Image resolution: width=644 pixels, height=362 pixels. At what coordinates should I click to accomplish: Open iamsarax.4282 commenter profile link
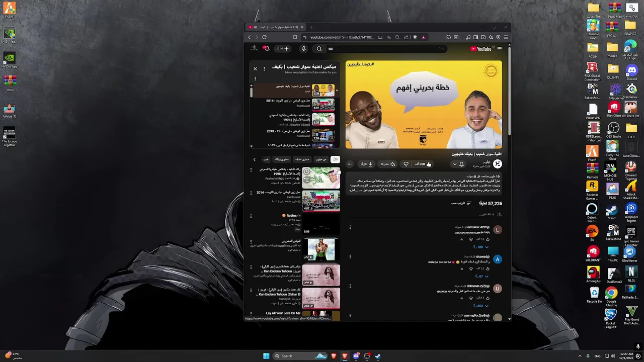[x=478, y=227]
